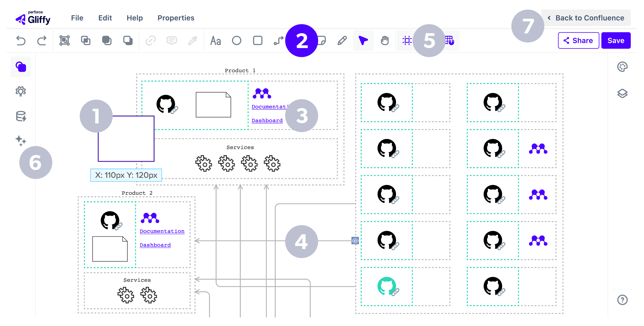Click the purple M icon in Product 1
The width and height of the screenshot is (644, 326).
click(262, 93)
